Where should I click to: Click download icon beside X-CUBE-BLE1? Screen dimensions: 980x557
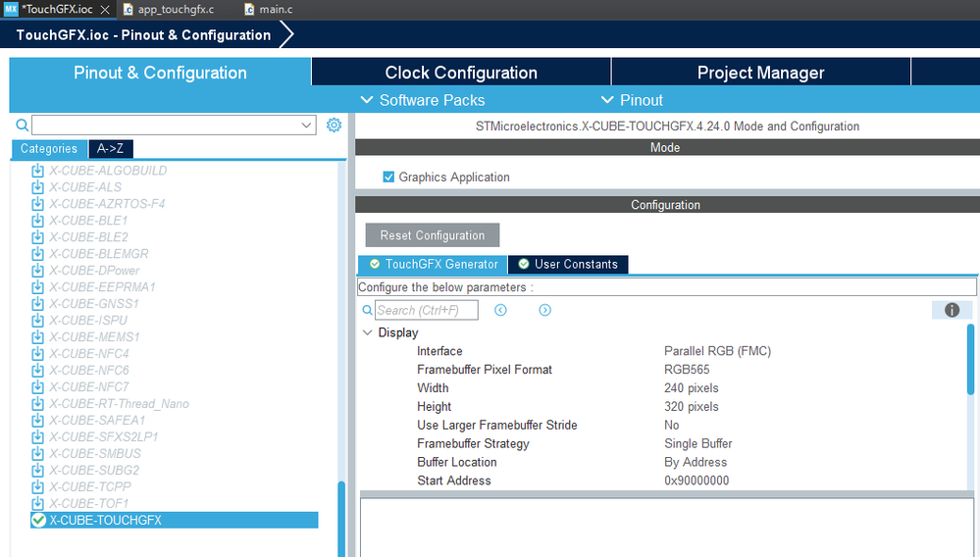(x=37, y=221)
